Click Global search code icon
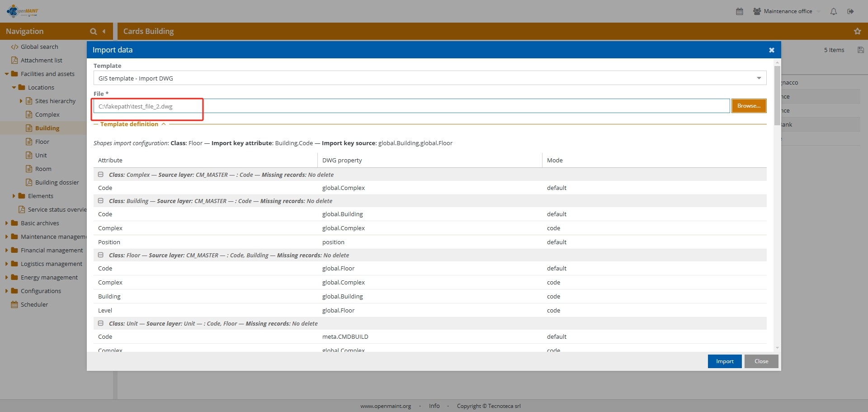 tap(14, 47)
